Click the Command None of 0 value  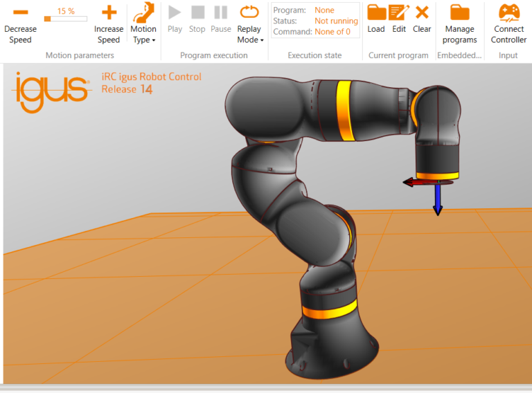pyautogui.click(x=332, y=32)
